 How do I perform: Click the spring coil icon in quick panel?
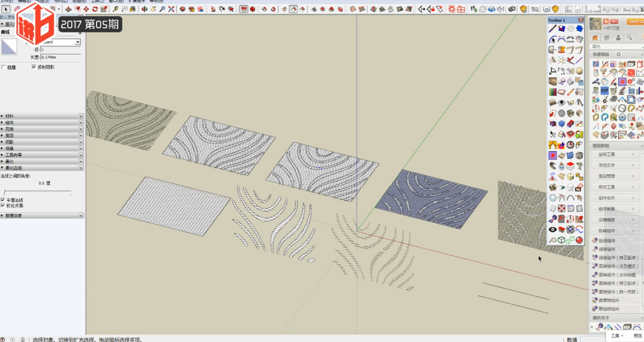pos(613,91)
